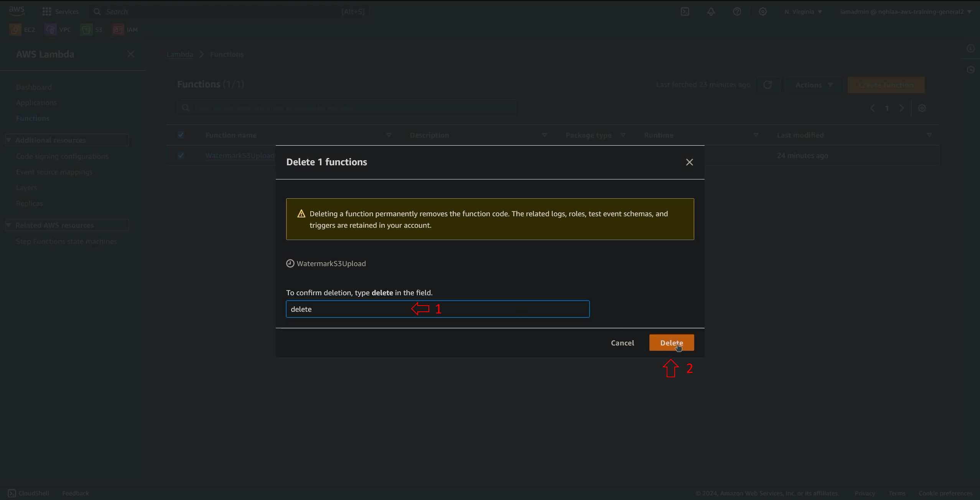This screenshot has width=980, height=500.
Task: Open the Functions menu item
Action: tap(33, 118)
